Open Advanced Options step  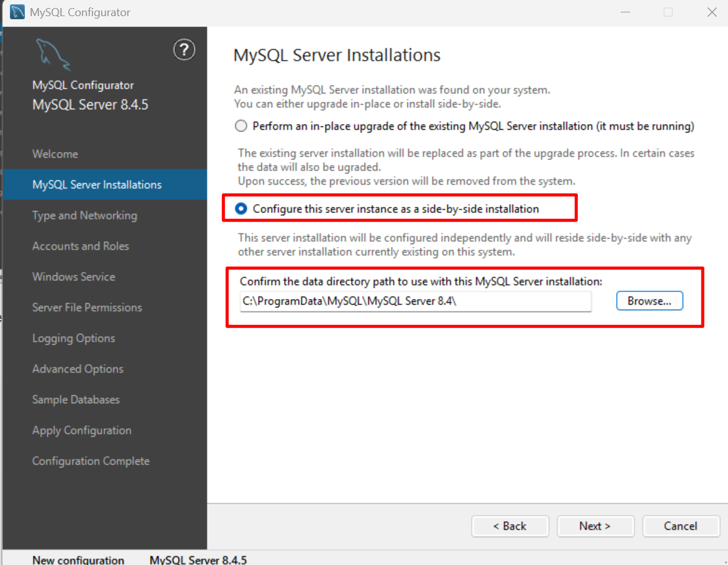pyautogui.click(x=77, y=368)
